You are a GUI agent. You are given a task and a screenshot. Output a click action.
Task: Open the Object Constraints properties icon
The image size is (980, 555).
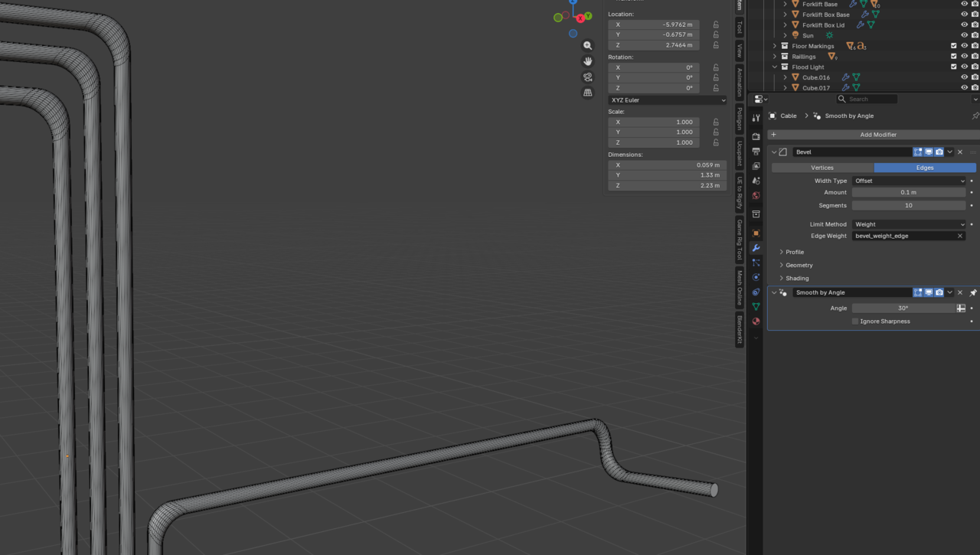[756, 292]
